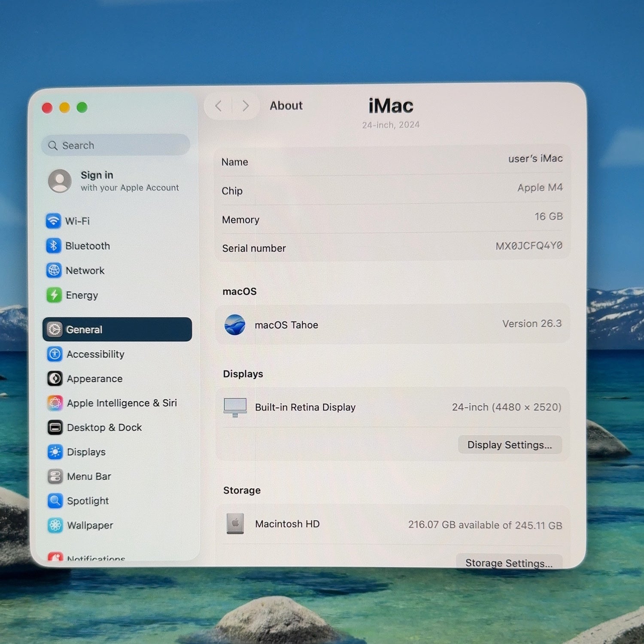644x644 pixels.
Task: Click the chip value "Apple M4"
Action: click(540, 188)
